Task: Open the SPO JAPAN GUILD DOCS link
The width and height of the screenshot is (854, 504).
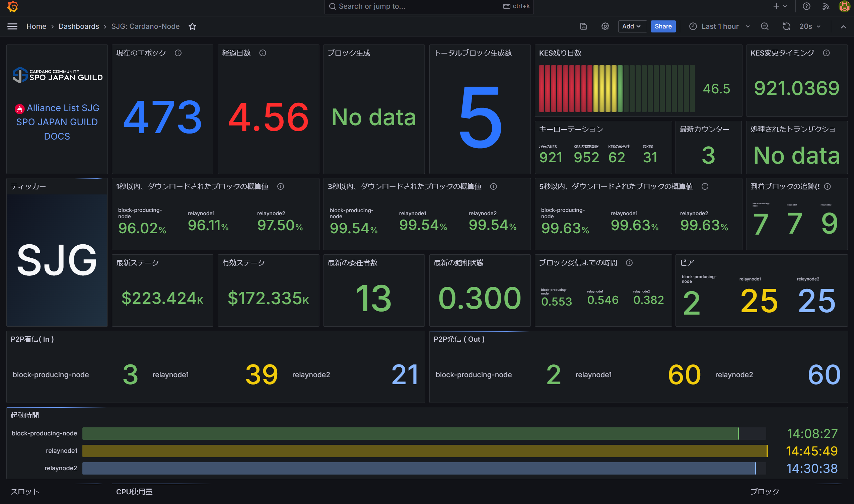Action: [57, 129]
